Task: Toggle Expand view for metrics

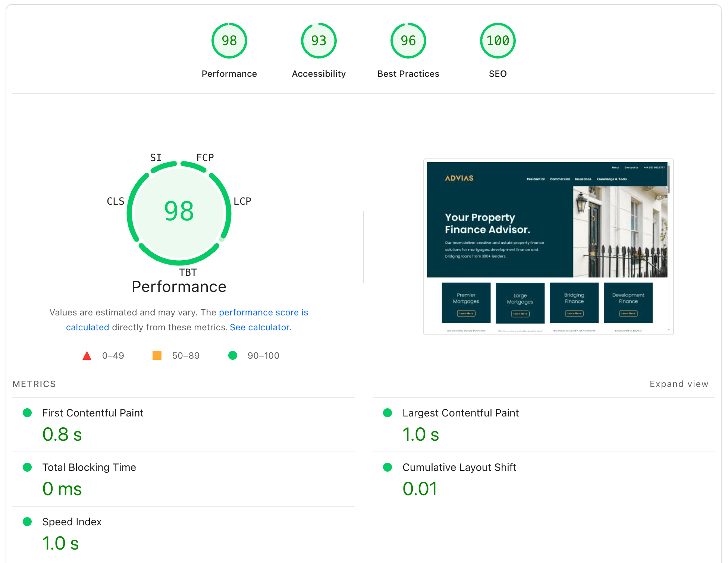Action: click(678, 384)
